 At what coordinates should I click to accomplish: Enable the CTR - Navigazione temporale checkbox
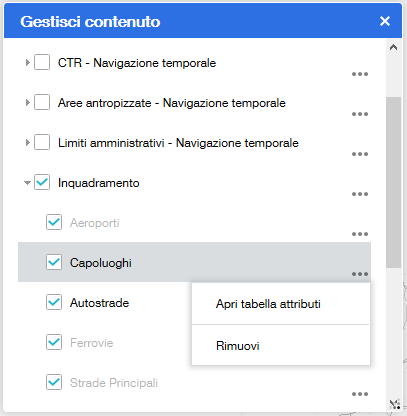tap(42, 62)
